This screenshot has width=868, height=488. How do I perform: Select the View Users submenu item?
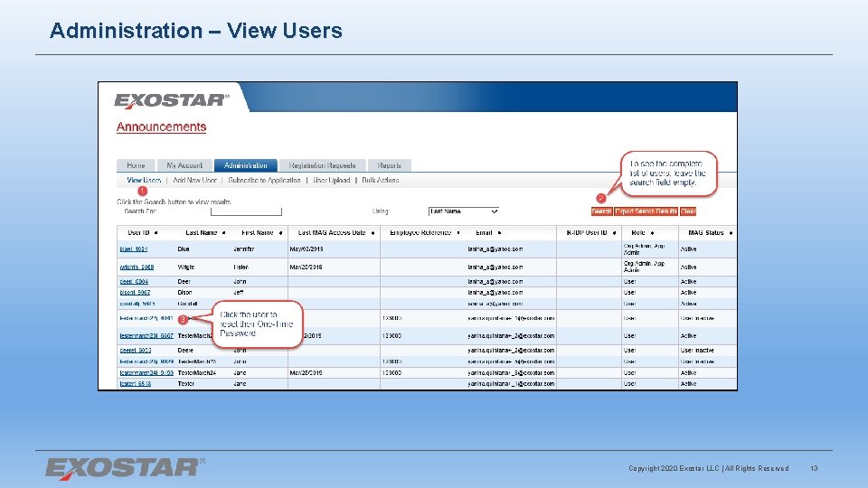pos(144,181)
